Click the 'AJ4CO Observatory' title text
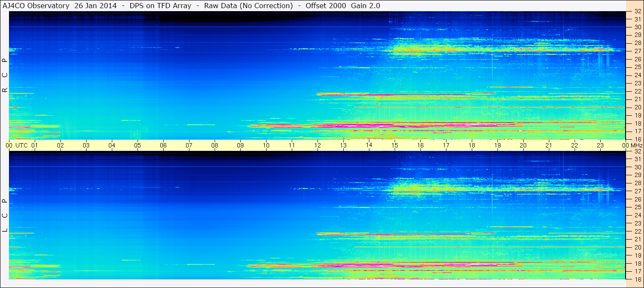This screenshot has height=288, width=644. click(x=36, y=6)
